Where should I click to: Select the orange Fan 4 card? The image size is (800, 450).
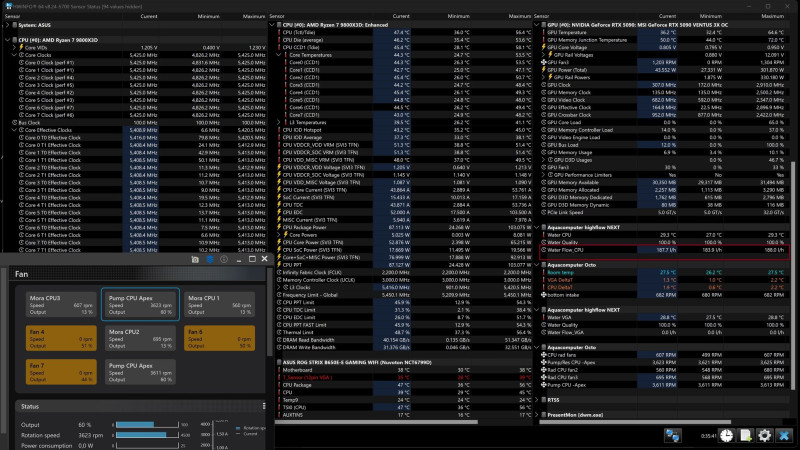(x=61, y=338)
